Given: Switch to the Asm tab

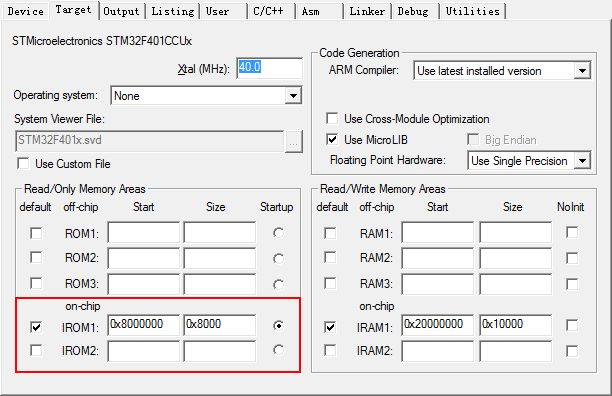Looking at the screenshot, I should 319,11.
